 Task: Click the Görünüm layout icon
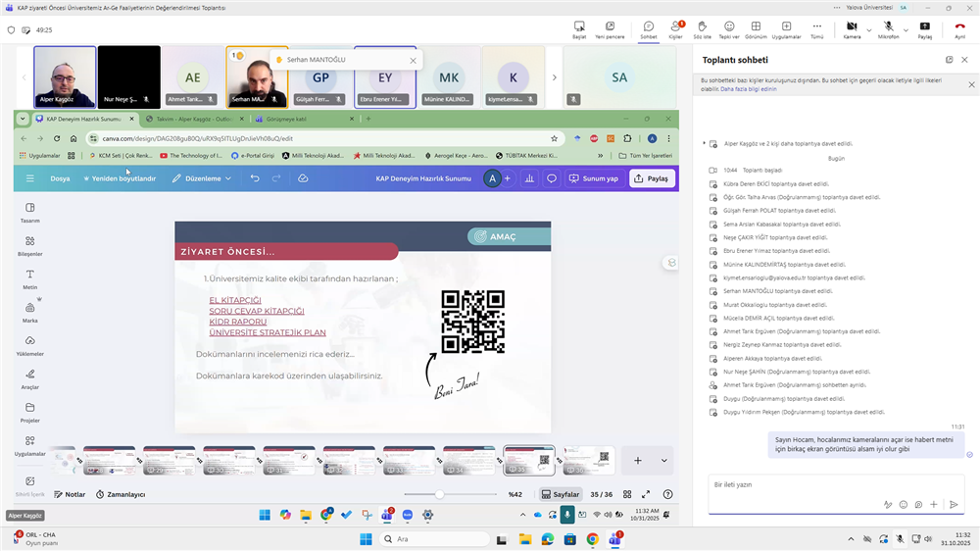[x=756, y=28]
